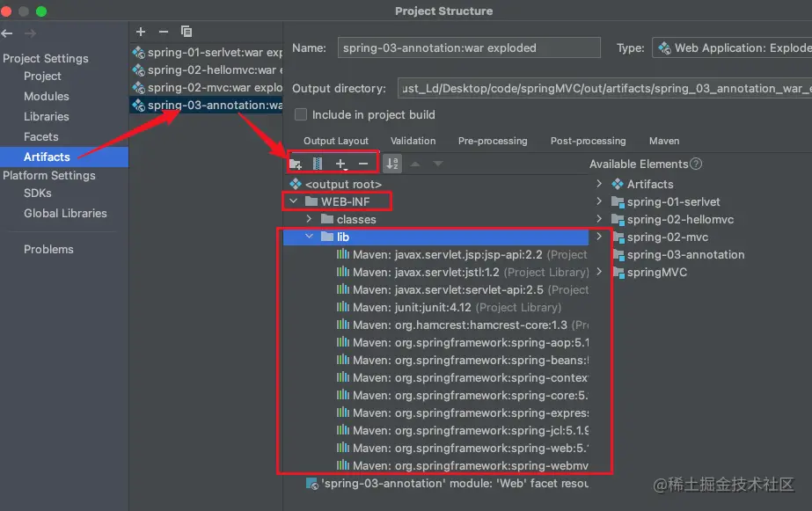The width and height of the screenshot is (812, 511).
Task: Select Maven junit:junit:4.12 library entry
Action: click(449, 308)
